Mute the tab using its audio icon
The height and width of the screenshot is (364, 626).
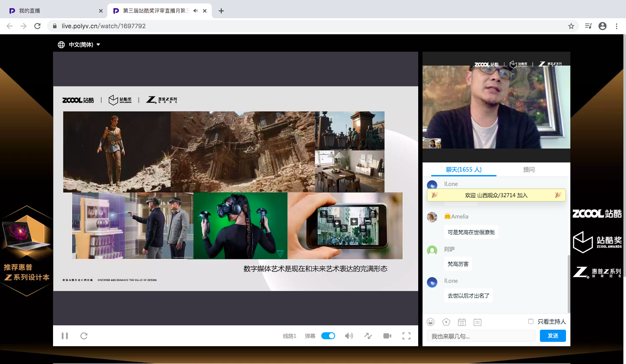(x=195, y=11)
